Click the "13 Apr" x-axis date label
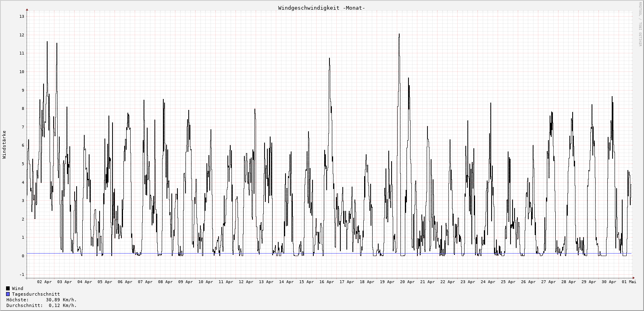 click(266, 282)
